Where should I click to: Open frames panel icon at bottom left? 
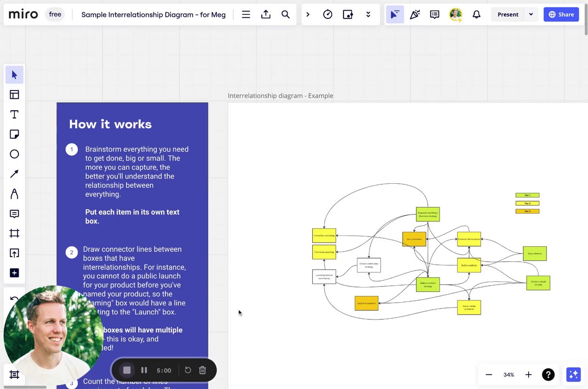tap(14, 374)
